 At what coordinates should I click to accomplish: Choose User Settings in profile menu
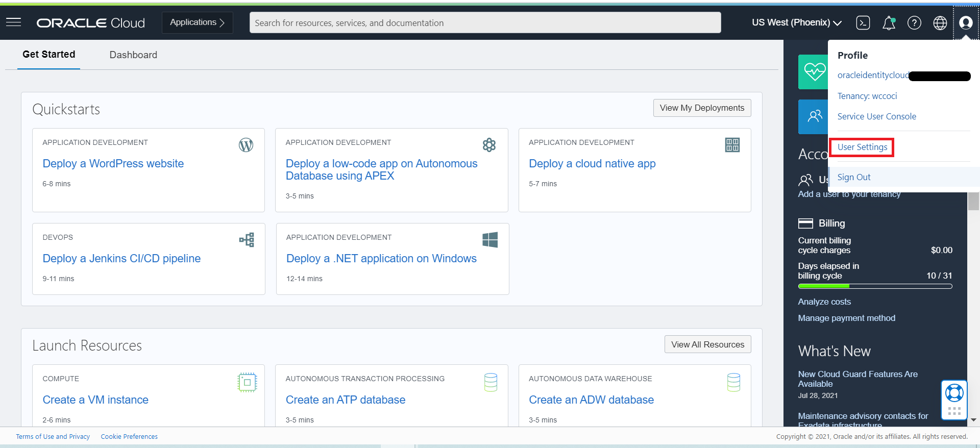(x=863, y=147)
